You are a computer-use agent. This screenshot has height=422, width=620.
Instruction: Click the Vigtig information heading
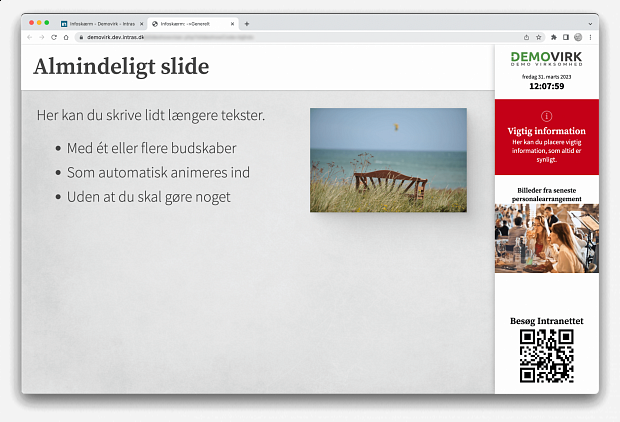[x=546, y=131]
